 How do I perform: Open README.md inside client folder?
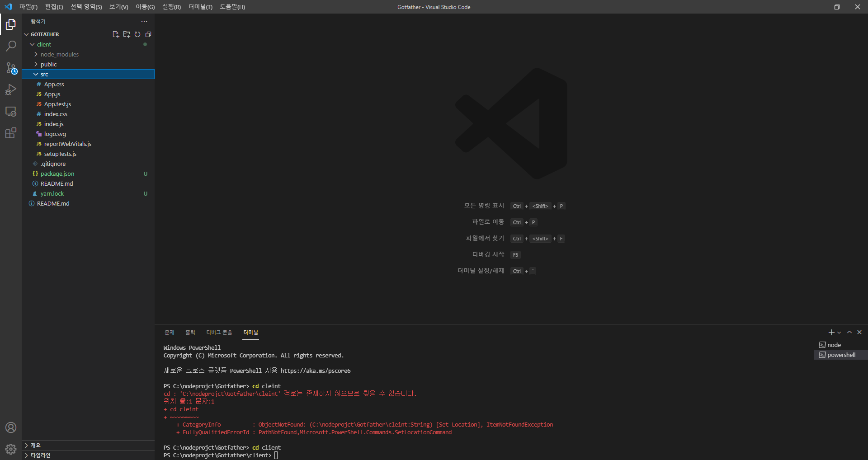coord(88,183)
